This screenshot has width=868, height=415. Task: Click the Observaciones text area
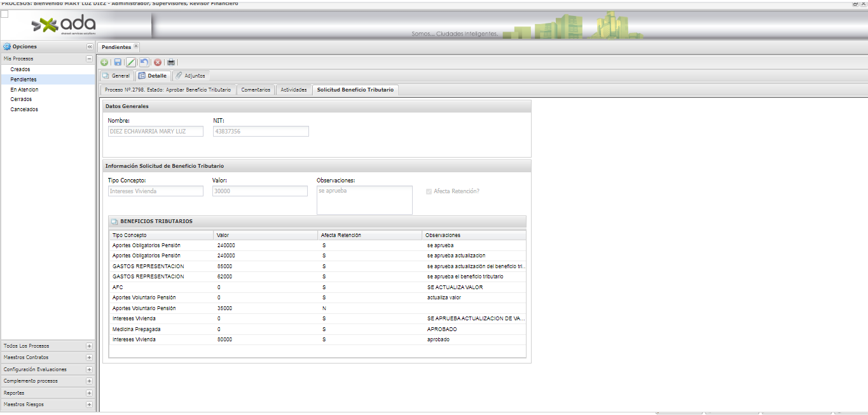[364, 200]
